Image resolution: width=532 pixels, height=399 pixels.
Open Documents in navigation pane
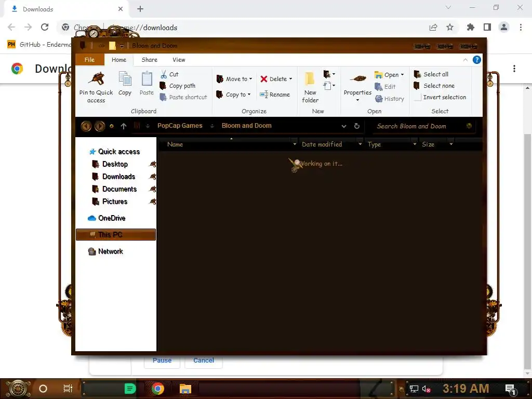click(114, 189)
